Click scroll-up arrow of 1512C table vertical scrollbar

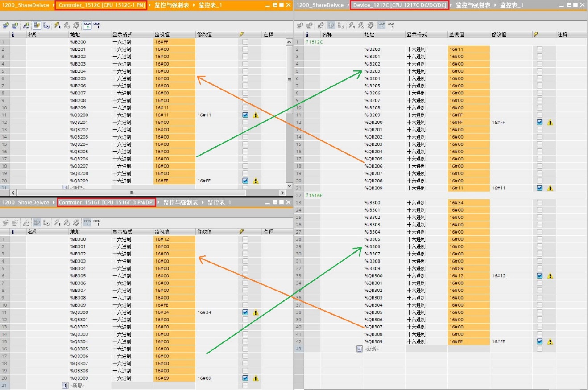(x=289, y=42)
